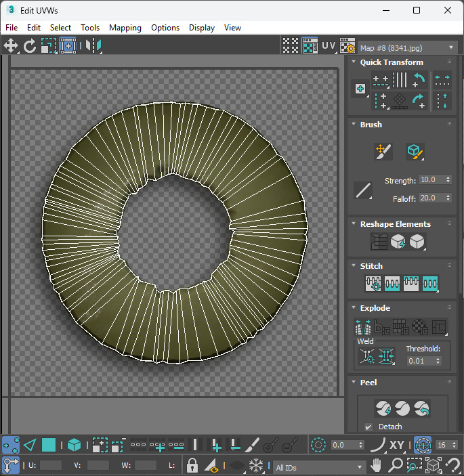Select the Rotate Selected Subobjects tool
Image resolution: width=464 pixels, height=476 pixels.
click(x=29, y=46)
